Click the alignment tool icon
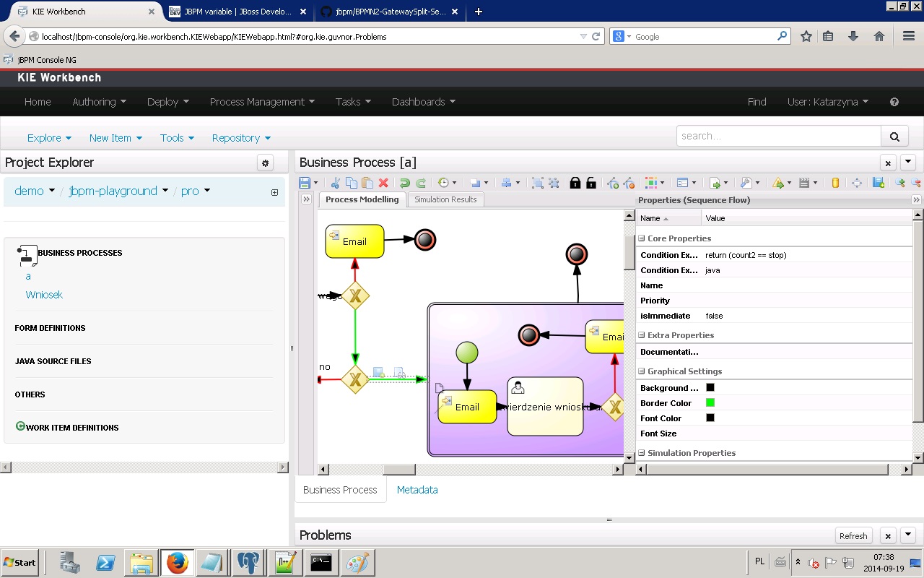The height and width of the screenshot is (578, 924). (x=507, y=183)
